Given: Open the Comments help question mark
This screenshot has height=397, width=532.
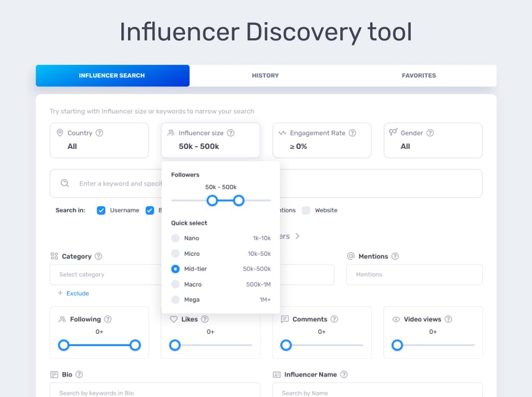Looking at the screenshot, I should (334, 319).
